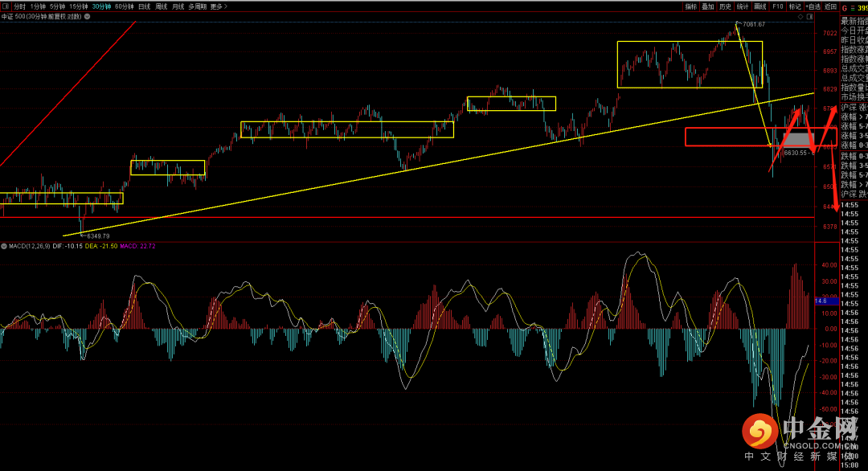Open F10 company info
The width and height of the screenshot is (868, 471).
(x=778, y=6)
